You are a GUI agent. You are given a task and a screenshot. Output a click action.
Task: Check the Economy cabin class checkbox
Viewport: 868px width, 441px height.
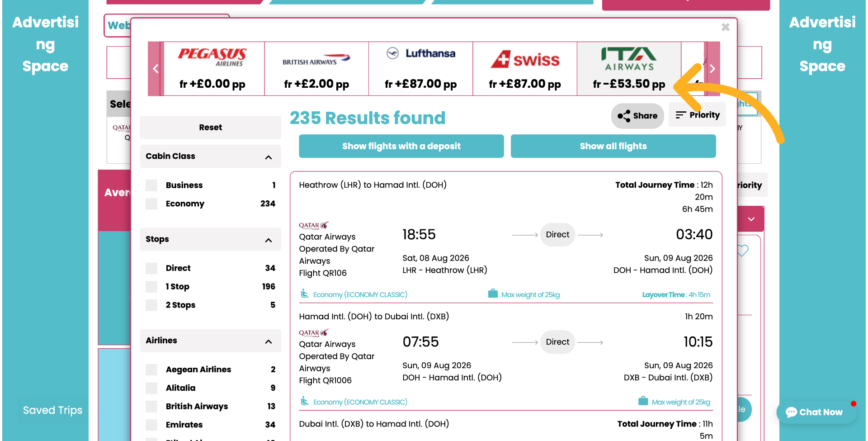point(151,204)
